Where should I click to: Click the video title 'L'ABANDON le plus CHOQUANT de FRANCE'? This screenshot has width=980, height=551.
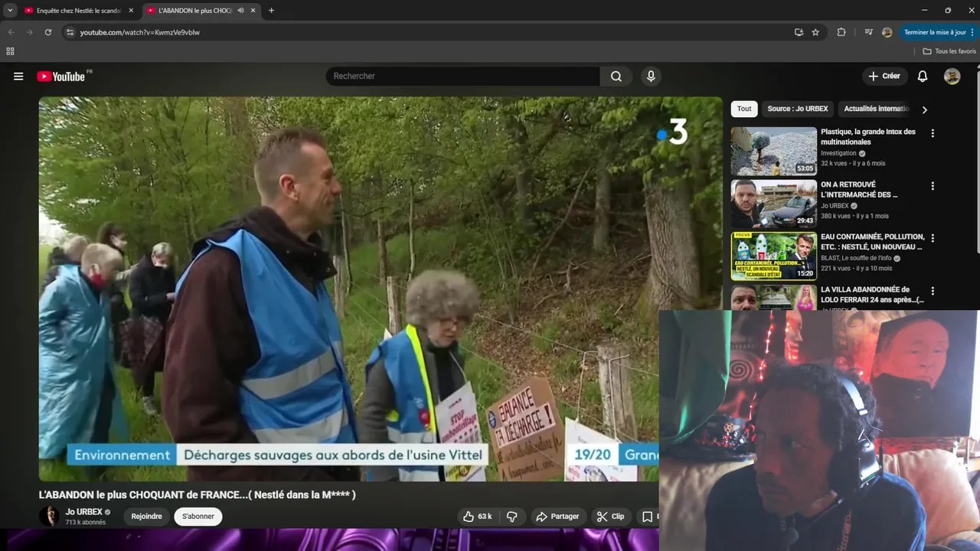coord(198,494)
